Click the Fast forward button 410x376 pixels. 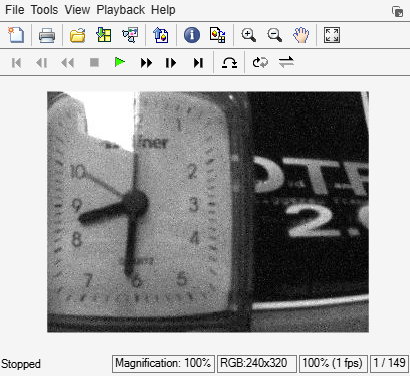click(x=146, y=63)
